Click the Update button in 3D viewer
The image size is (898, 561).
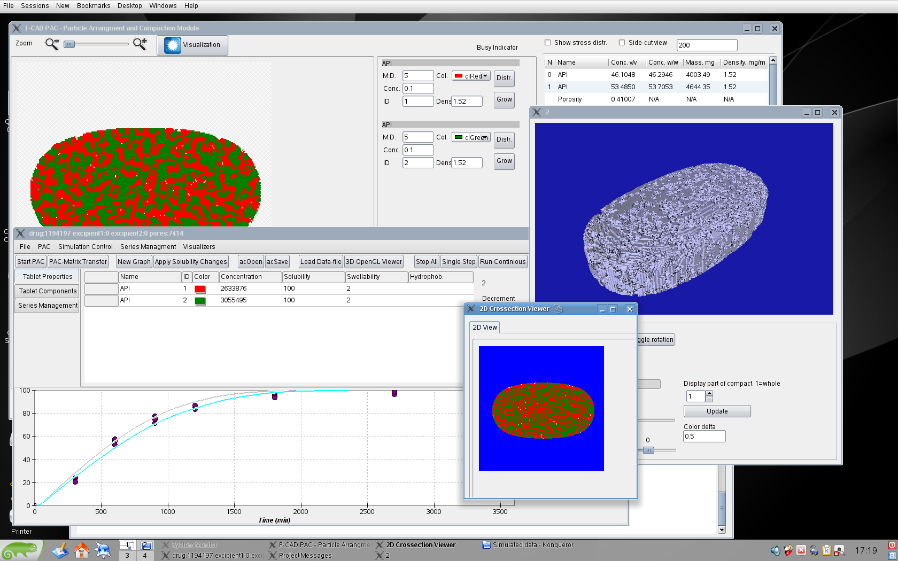pos(717,411)
